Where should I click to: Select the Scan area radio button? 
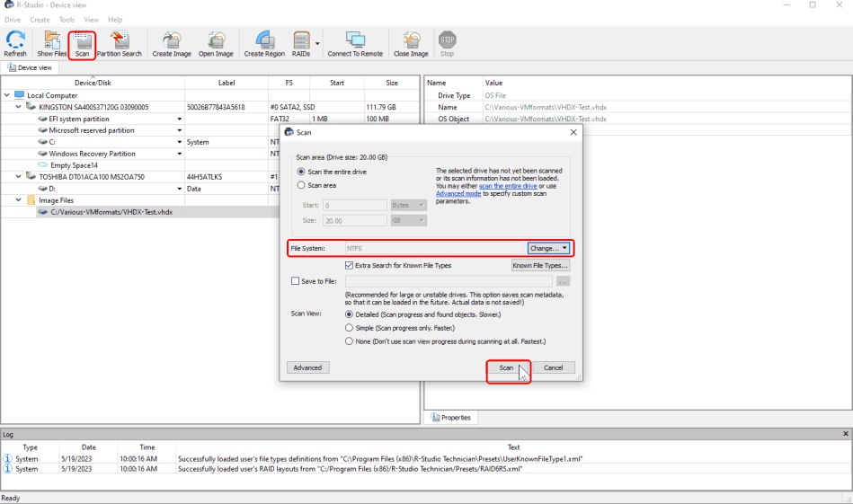click(x=301, y=185)
